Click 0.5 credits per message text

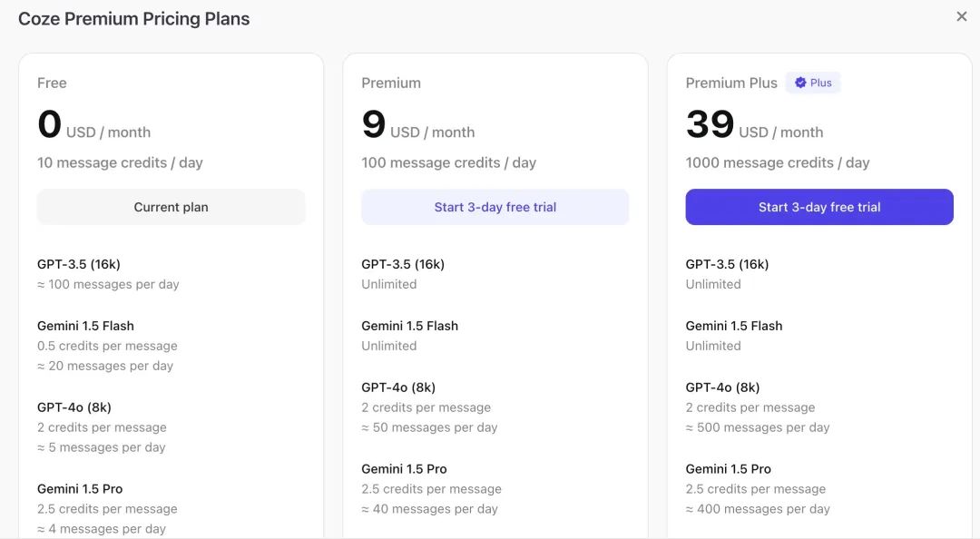(107, 346)
